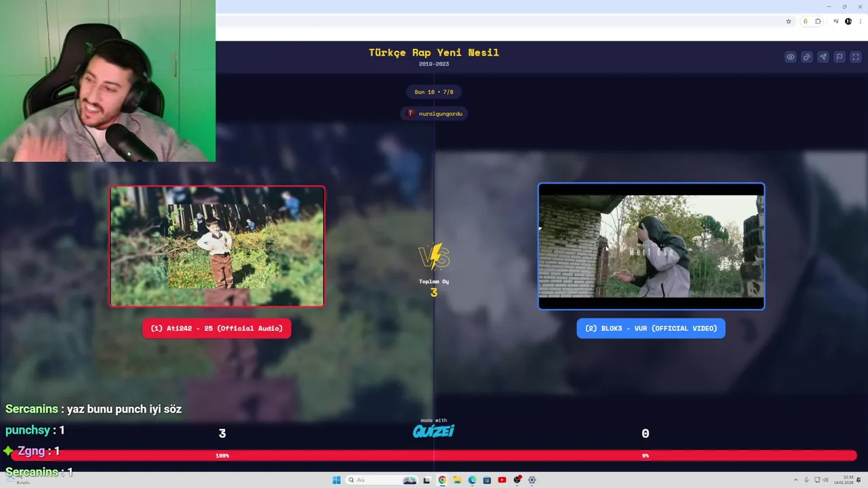
Task: Click the Türkçe Rap Yeni Nesil title
Action: point(434,52)
